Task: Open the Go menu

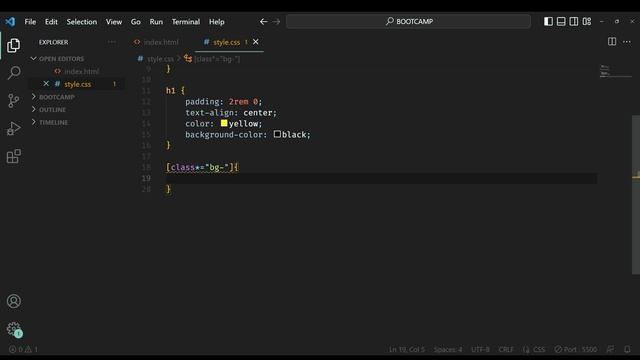Action: [136, 22]
